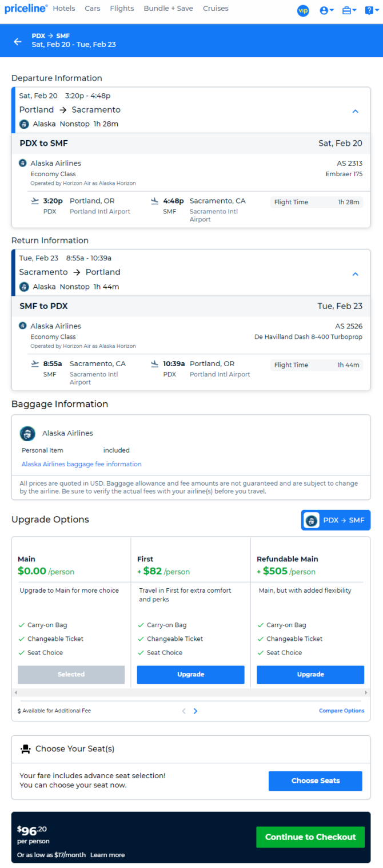This screenshot has width=383, height=868.
Task: Upgrade to First for +$82
Action: pos(190,675)
